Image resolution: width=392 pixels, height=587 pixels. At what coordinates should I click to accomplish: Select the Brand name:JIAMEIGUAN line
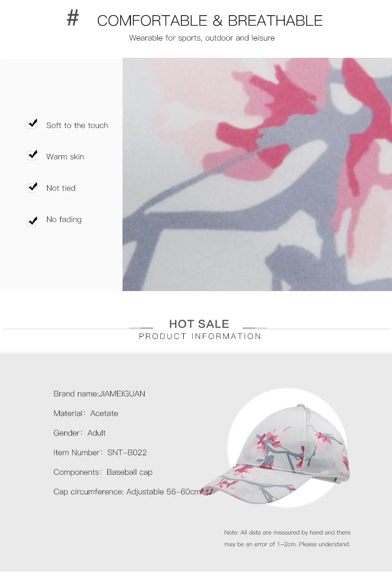pos(99,393)
